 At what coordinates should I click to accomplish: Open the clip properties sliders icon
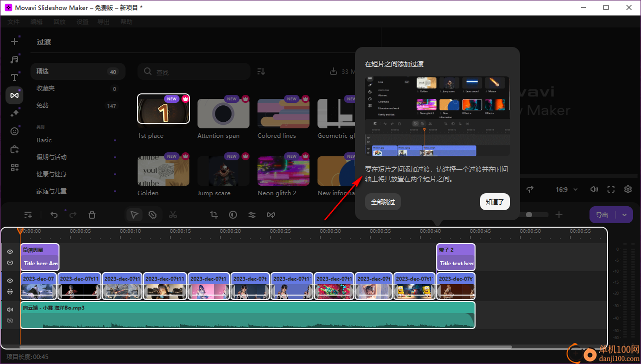[252, 215]
